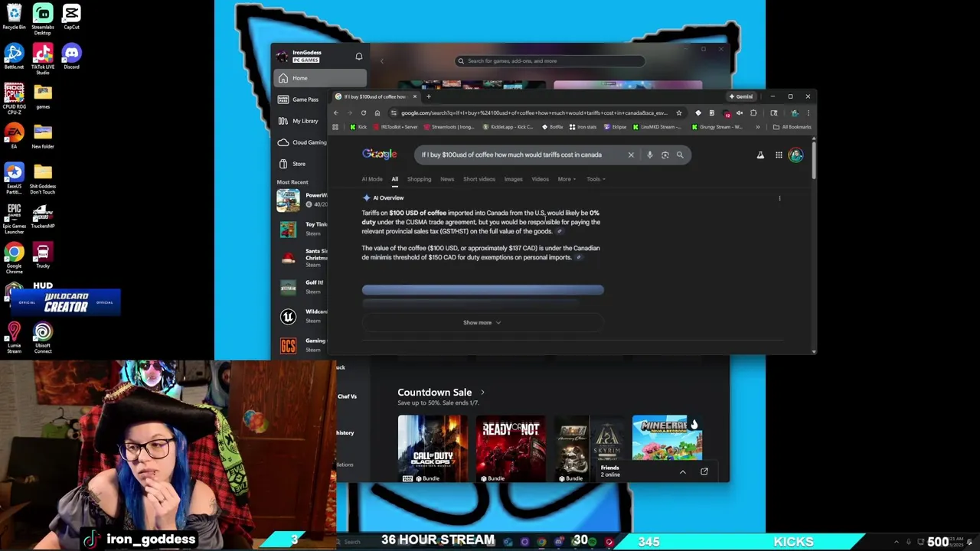Open the BotRix bookmark

(553, 127)
